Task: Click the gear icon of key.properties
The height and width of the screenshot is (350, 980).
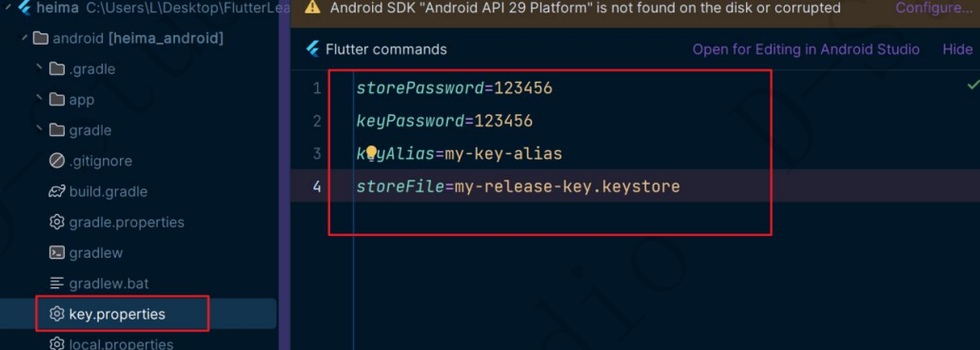Action: click(x=57, y=314)
